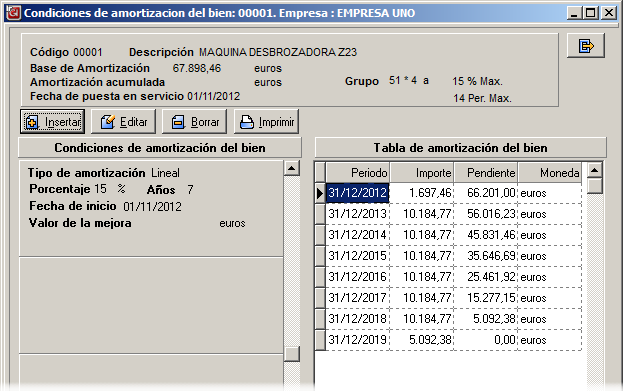Select period cell 31/12/2019
This screenshot has height=391, width=623.
358,340
